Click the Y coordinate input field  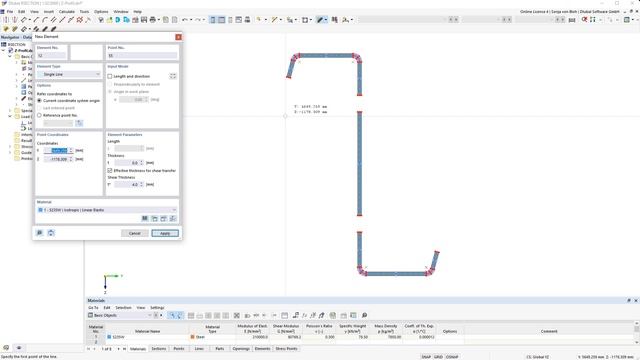pos(58,151)
